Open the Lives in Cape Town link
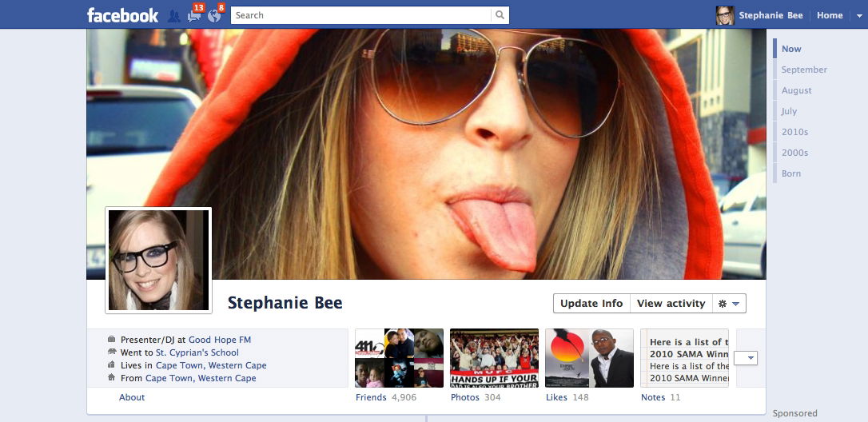This screenshot has height=422, width=868. coord(211,365)
